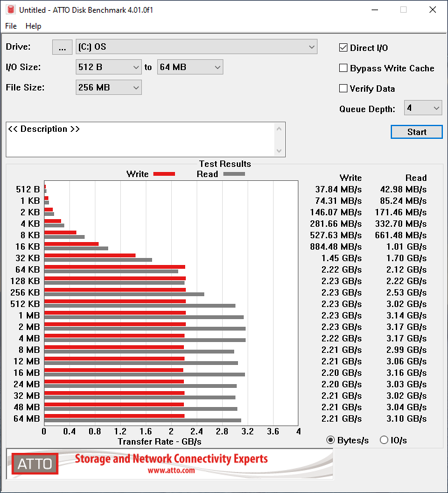Click the 3.16 GB/s read value
Image resolution: width=448 pixels, height=493 pixels.
pos(407,373)
